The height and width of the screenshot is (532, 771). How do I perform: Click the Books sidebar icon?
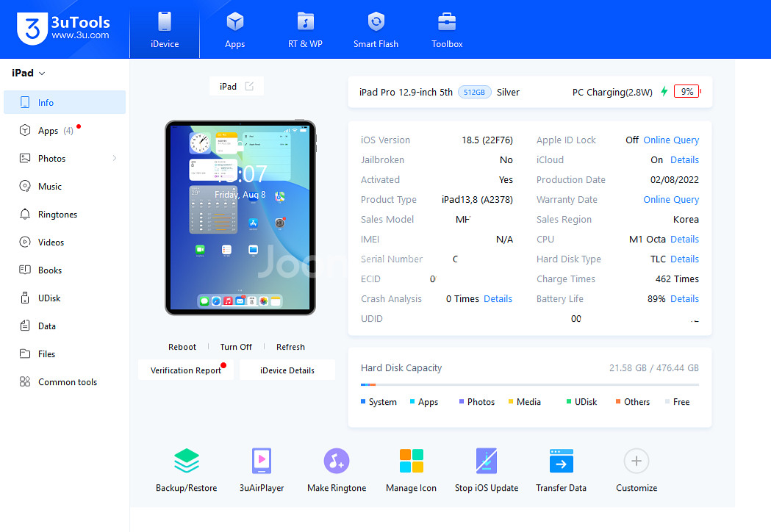(x=24, y=270)
